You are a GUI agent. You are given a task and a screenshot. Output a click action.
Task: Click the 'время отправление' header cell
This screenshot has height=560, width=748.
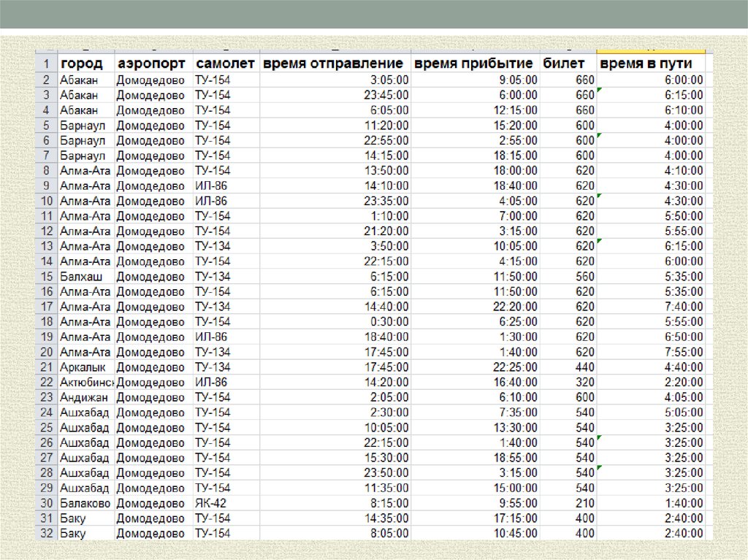335,64
